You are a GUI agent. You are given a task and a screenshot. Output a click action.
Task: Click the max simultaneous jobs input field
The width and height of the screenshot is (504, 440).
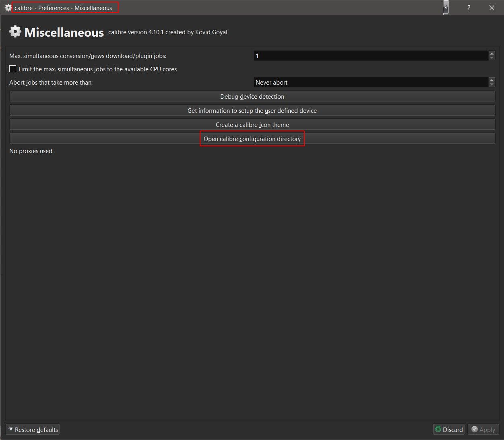click(371, 56)
